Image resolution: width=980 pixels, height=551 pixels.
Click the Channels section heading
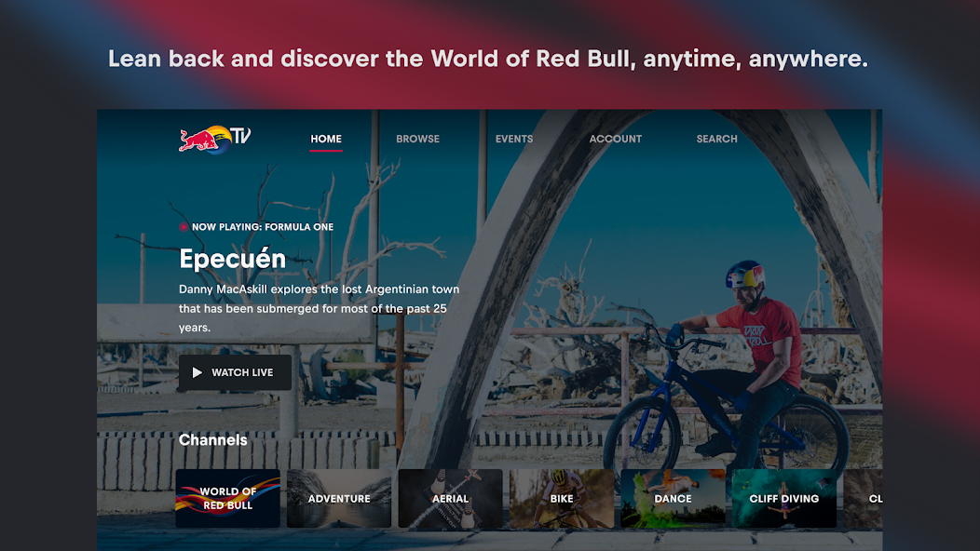[213, 440]
